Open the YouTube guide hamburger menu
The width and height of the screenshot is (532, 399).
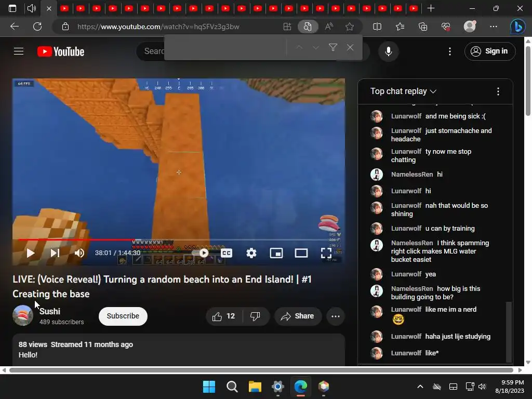tap(19, 51)
